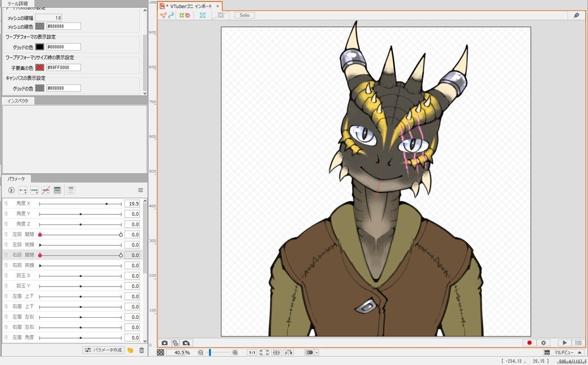The height and width of the screenshot is (365, 588).
Task: Click the fit to screen arrows icon
Action: click(x=264, y=353)
